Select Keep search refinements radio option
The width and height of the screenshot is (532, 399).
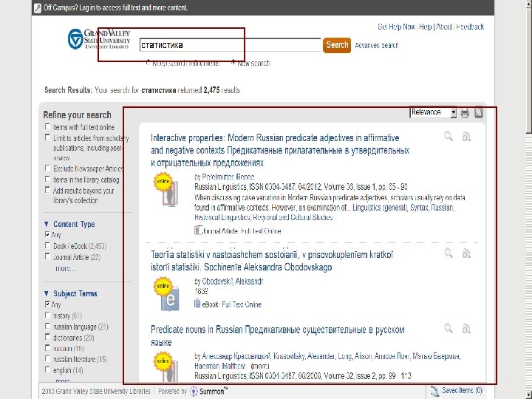pyautogui.click(x=149, y=62)
